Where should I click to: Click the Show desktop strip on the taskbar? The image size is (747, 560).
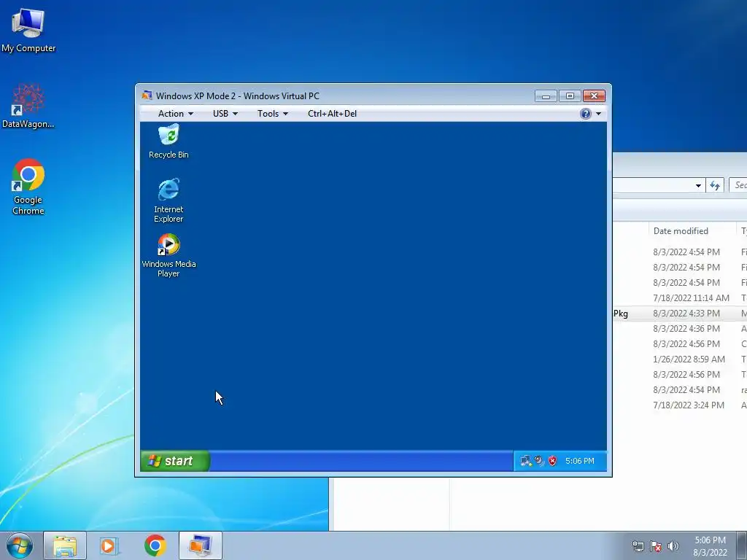[x=742, y=545]
